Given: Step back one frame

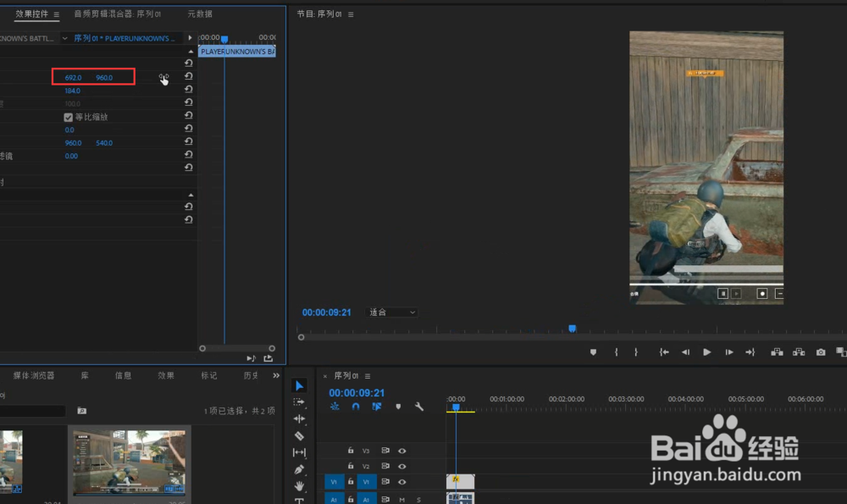Looking at the screenshot, I should (x=685, y=352).
